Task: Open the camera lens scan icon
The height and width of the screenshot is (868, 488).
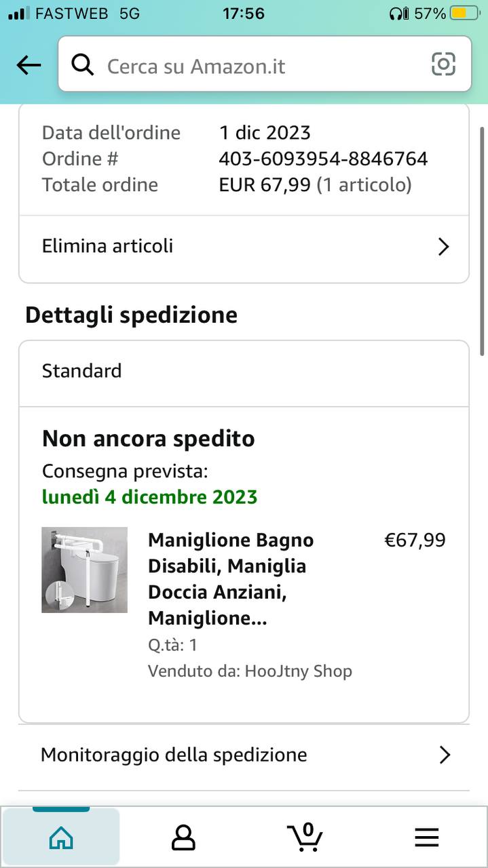Action: pos(443,64)
